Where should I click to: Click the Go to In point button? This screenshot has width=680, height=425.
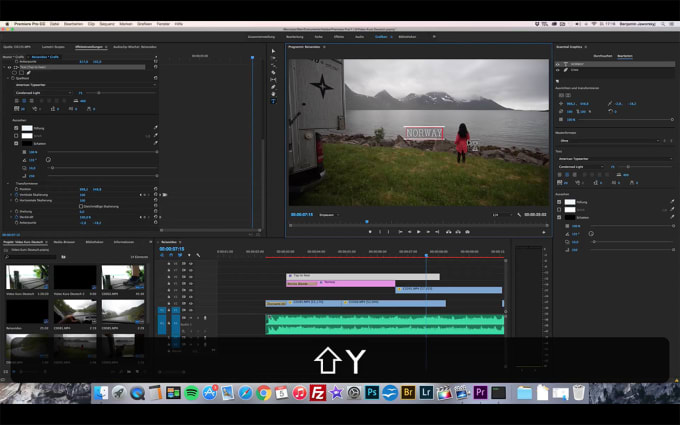coord(400,232)
